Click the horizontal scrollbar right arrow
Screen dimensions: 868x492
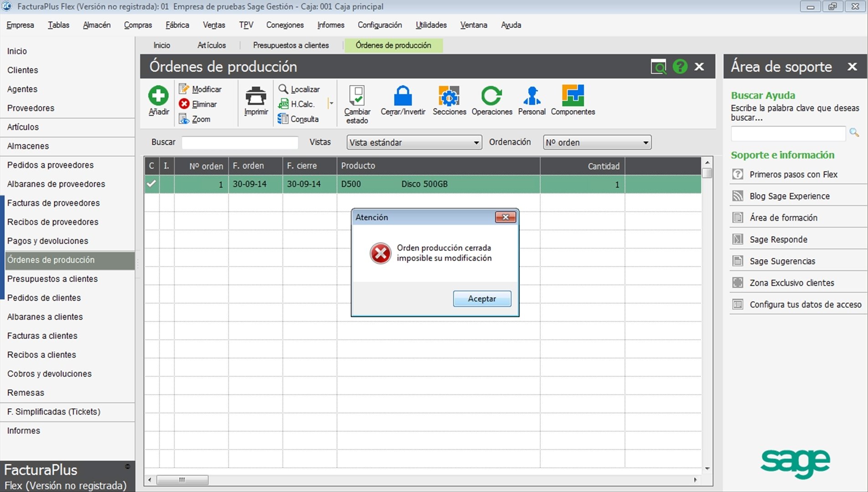click(695, 480)
